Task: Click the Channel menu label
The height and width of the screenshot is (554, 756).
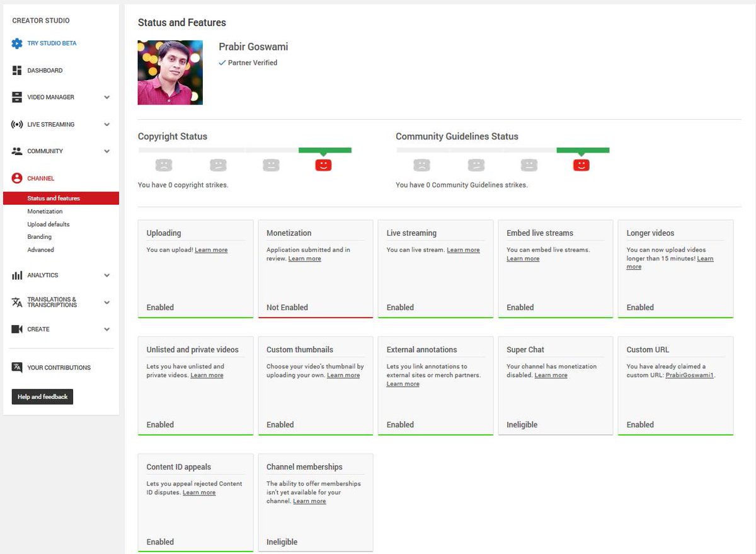Action: pyautogui.click(x=41, y=178)
